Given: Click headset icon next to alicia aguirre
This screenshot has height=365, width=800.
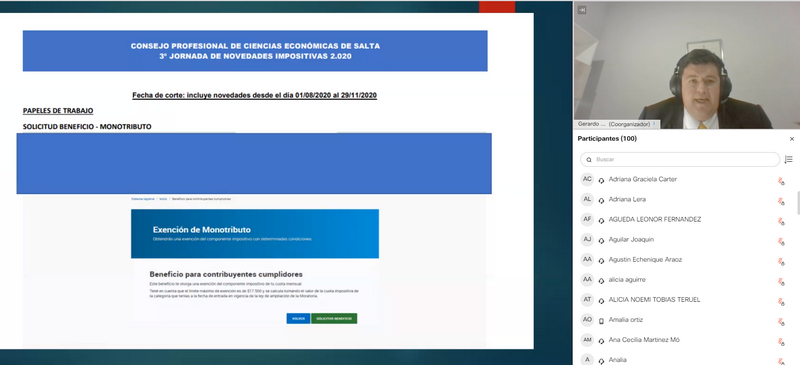Looking at the screenshot, I should click(x=602, y=280).
